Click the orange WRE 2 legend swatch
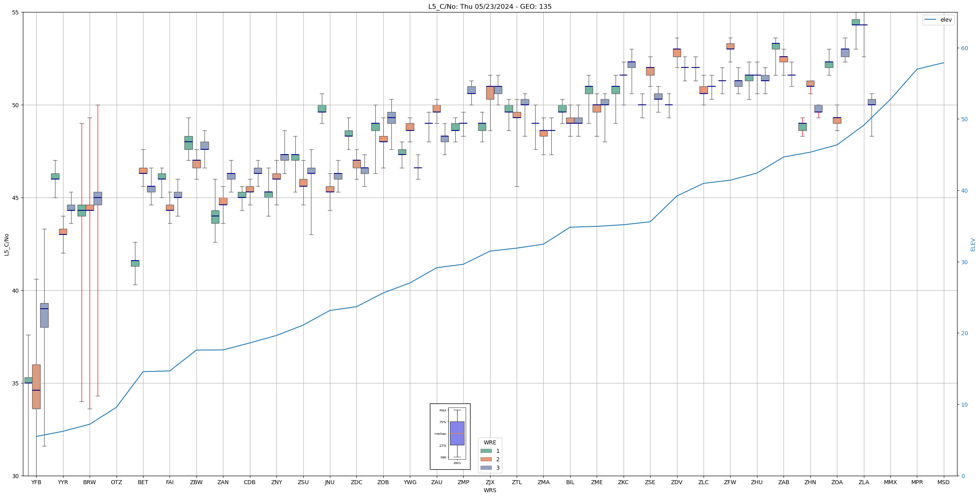The width and height of the screenshot is (980, 497). coord(486,459)
